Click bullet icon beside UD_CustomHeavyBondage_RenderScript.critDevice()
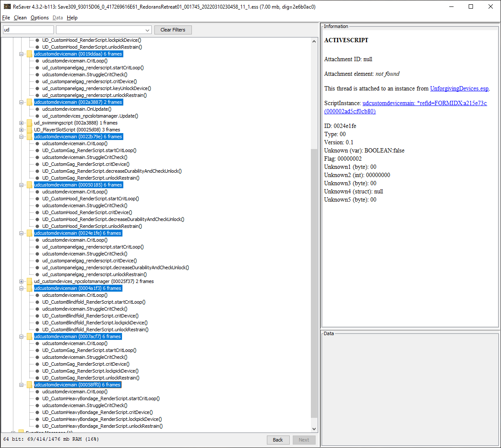This screenshot has width=501, height=448. coord(38,412)
